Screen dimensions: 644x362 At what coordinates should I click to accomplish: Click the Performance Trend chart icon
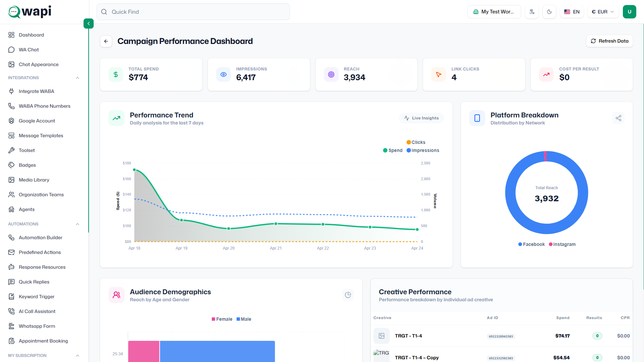pos(116,118)
